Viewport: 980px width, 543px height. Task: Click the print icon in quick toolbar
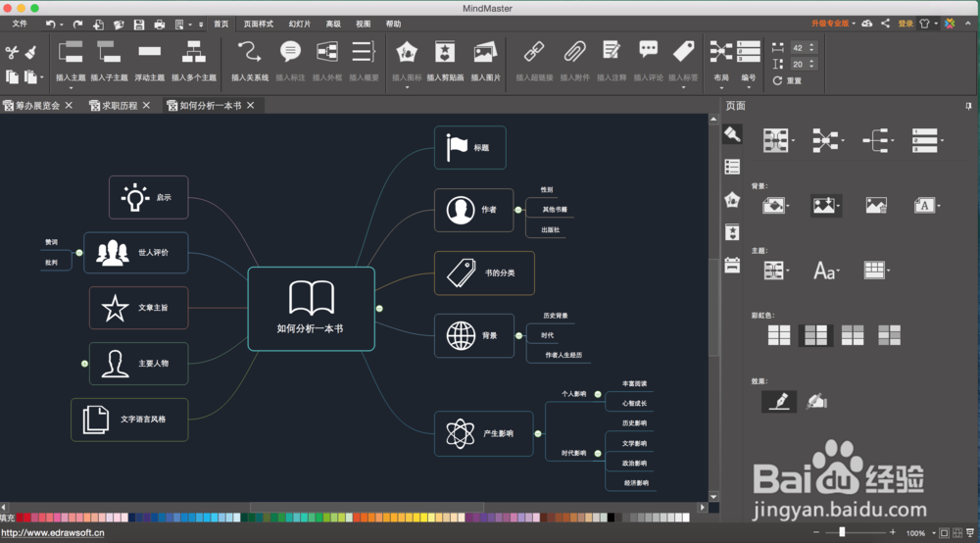(160, 25)
